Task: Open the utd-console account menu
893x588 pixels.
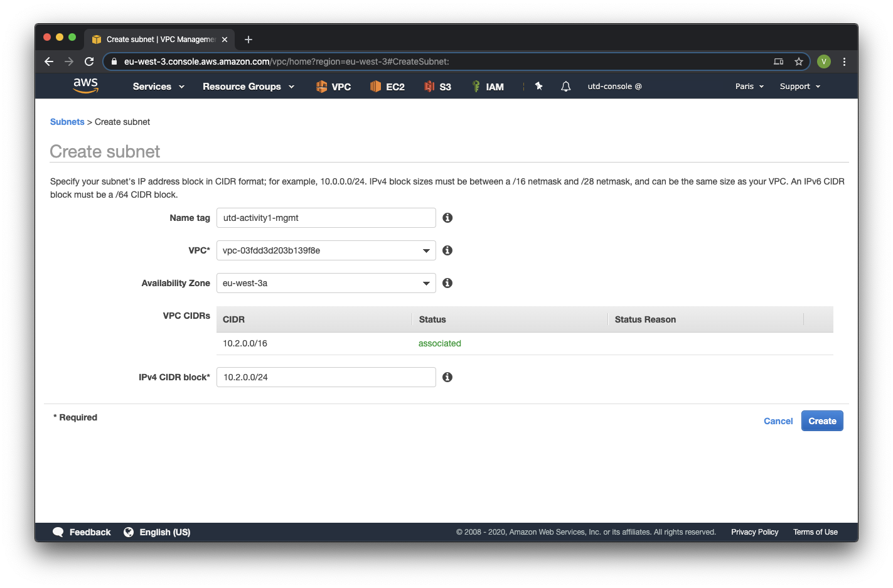Action: click(614, 87)
